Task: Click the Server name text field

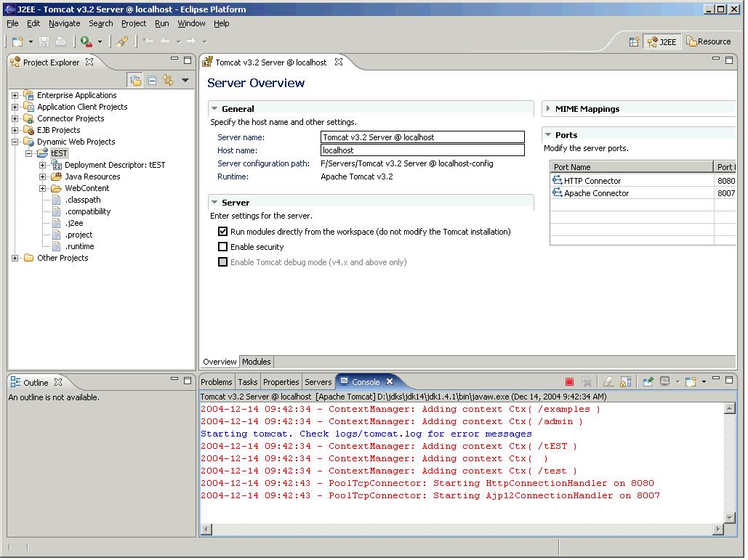Action: (422, 137)
